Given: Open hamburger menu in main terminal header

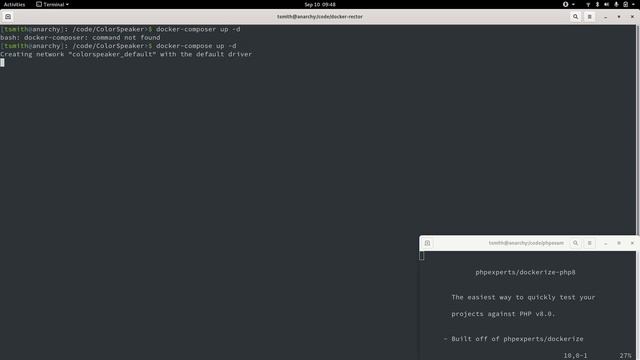Looking at the screenshot, I should coord(590,17).
